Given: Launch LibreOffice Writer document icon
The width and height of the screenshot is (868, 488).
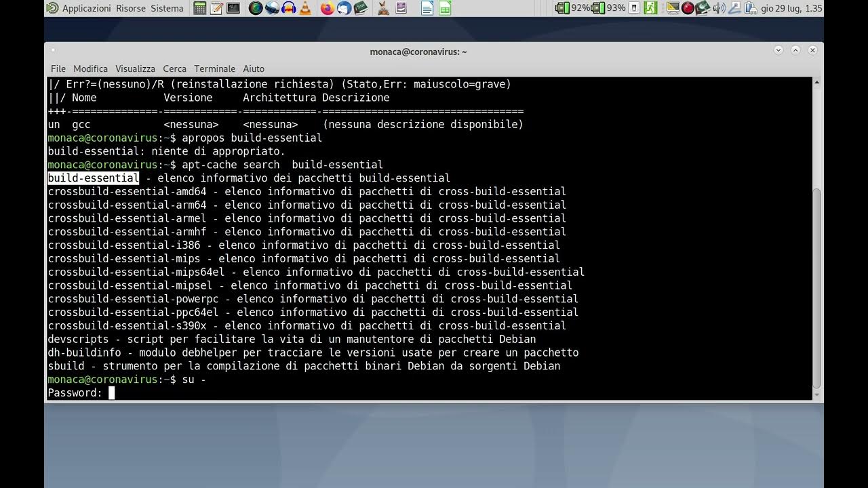Looking at the screenshot, I should click(427, 8).
